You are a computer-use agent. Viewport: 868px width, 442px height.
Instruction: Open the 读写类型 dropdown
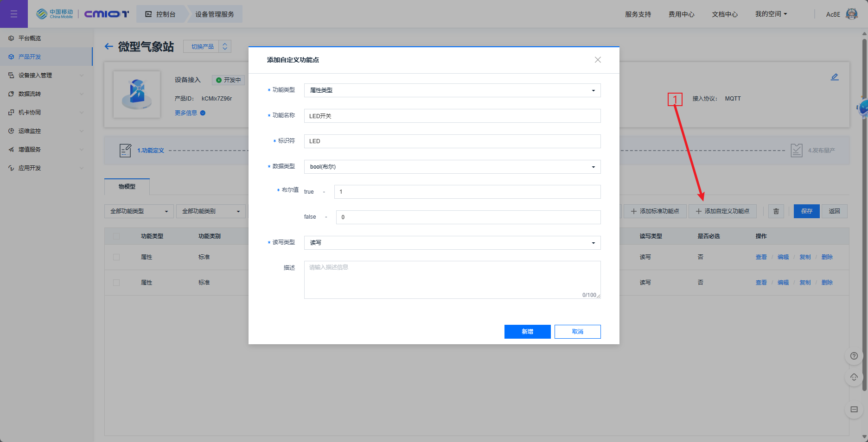(x=452, y=243)
